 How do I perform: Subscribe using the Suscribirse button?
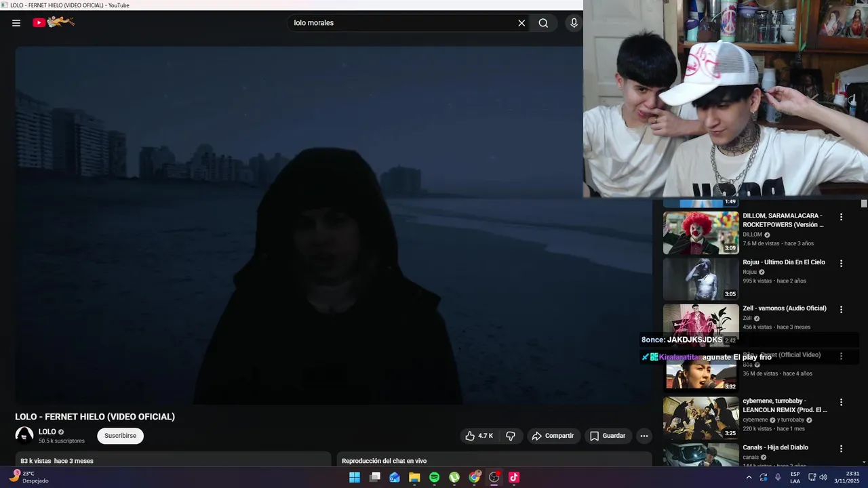click(x=120, y=436)
